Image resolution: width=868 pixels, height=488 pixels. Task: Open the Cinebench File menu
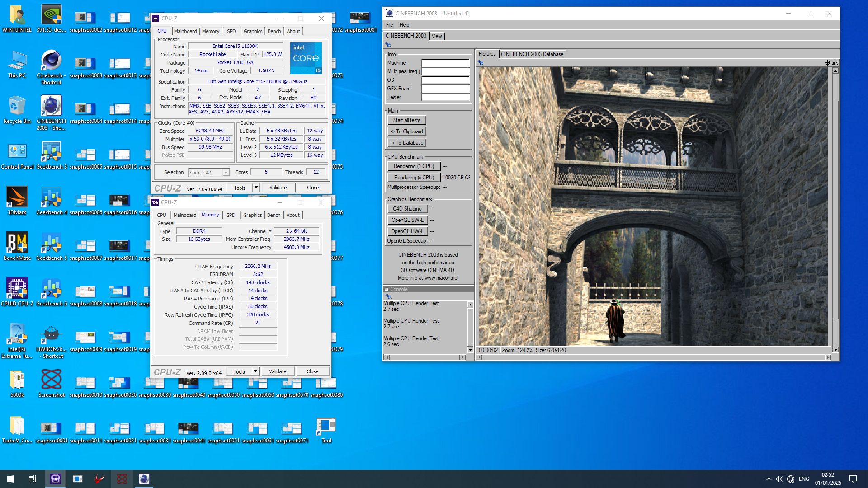(x=389, y=25)
